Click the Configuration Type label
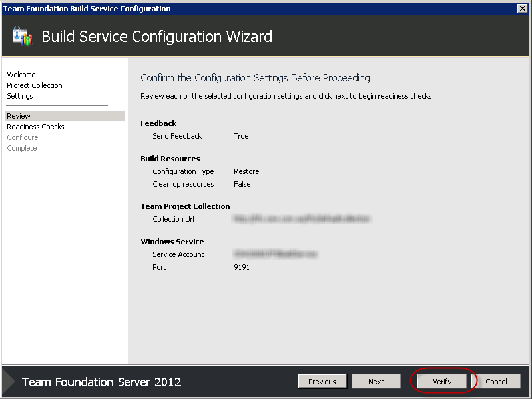The image size is (532, 399). click(x=183, y=171)
